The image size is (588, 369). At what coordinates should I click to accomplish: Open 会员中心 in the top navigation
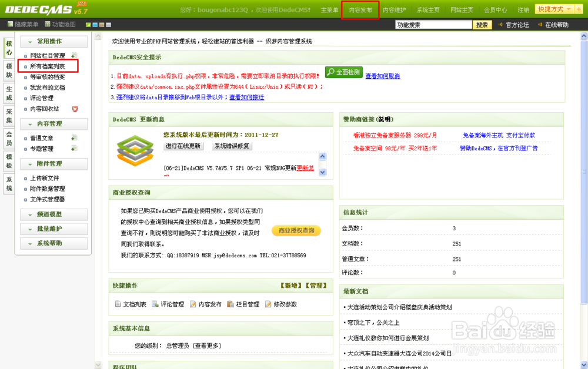[495, 10]
